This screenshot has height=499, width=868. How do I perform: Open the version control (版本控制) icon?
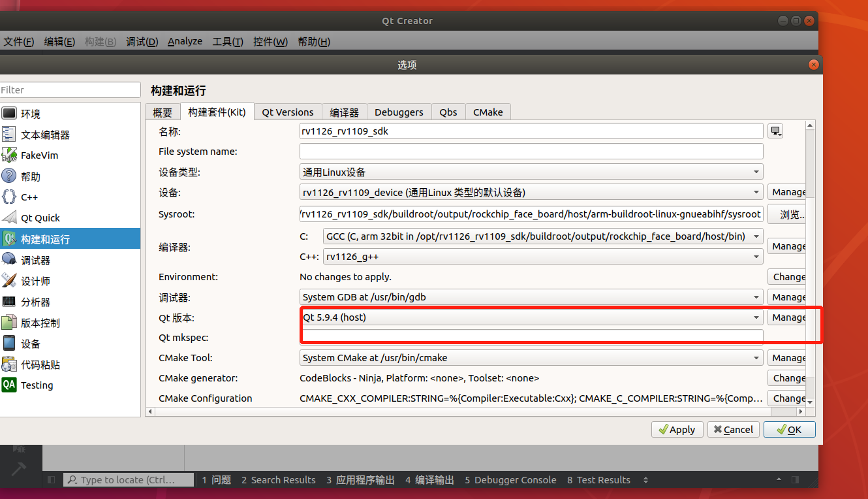tap(9, 323)
